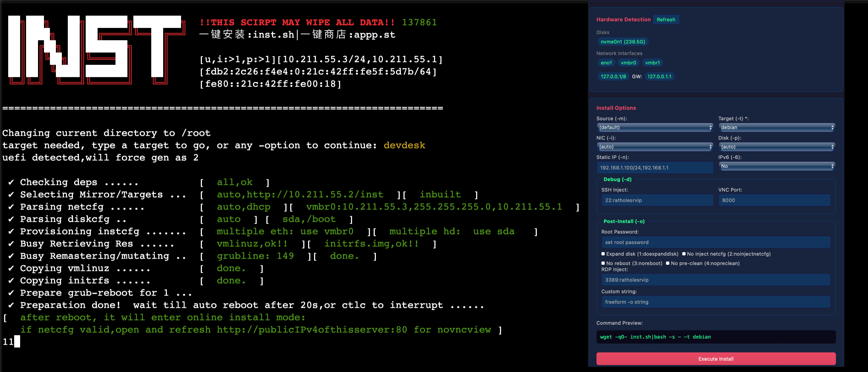Click the SSH Inject input field
This screenshot has height=372, width=868.
point(657,200)
